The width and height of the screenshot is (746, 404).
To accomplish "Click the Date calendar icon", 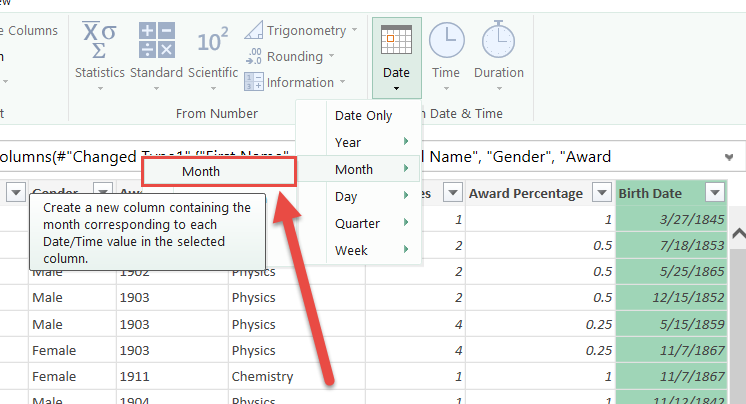I will [396, 42].
